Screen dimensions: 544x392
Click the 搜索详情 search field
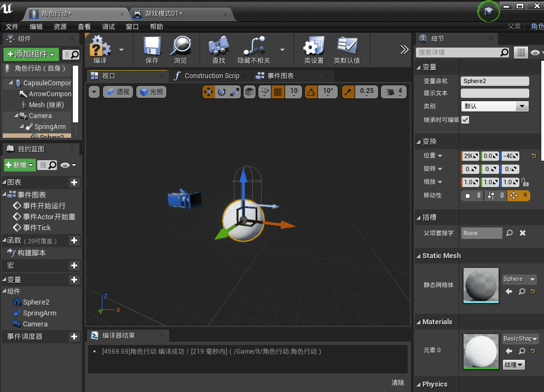pos(459,52)
